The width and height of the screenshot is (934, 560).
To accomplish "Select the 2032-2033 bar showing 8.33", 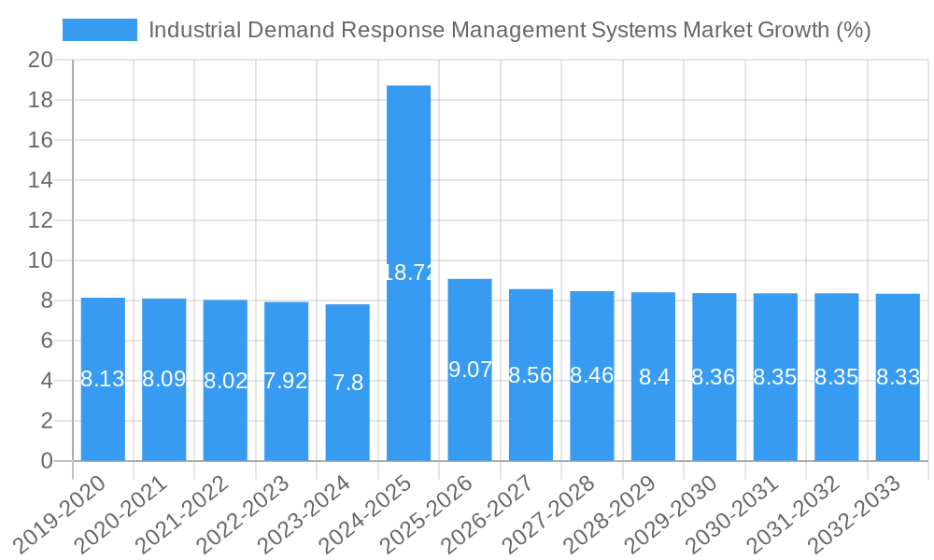I will (x=898, y=377).
